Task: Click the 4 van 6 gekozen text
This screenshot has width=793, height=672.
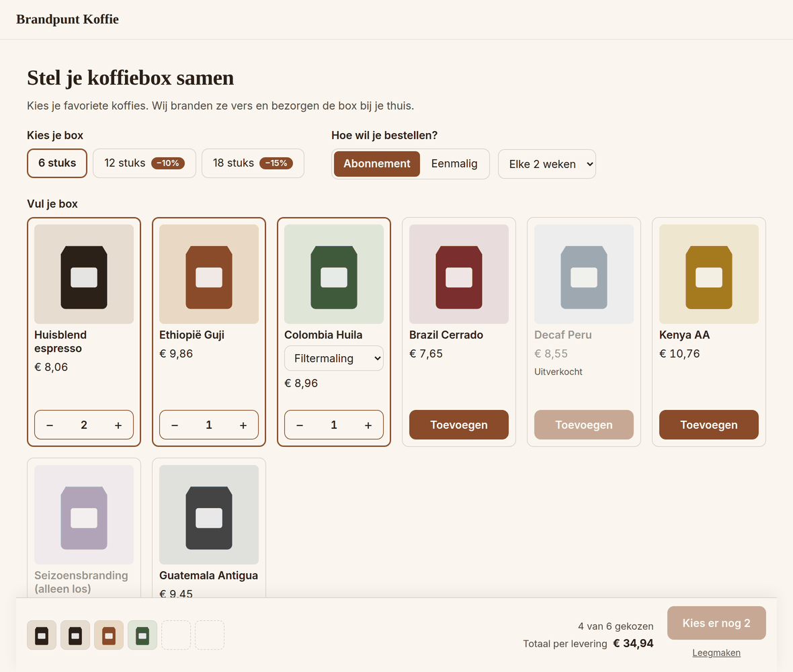Action: (616, 626)
